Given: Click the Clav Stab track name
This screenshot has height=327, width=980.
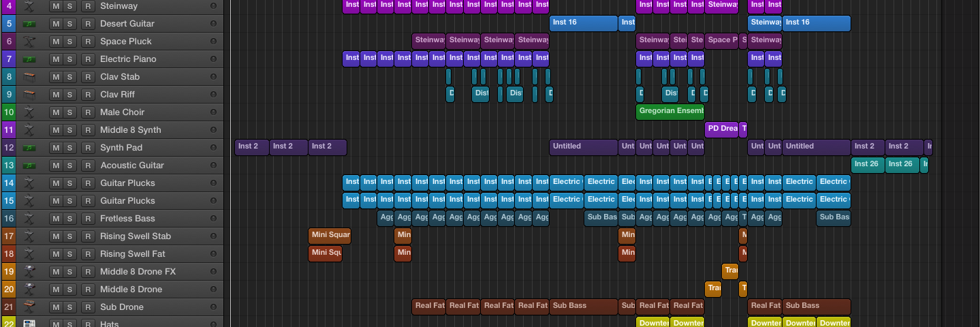Looking at the screenshot, I should point(120,76).
